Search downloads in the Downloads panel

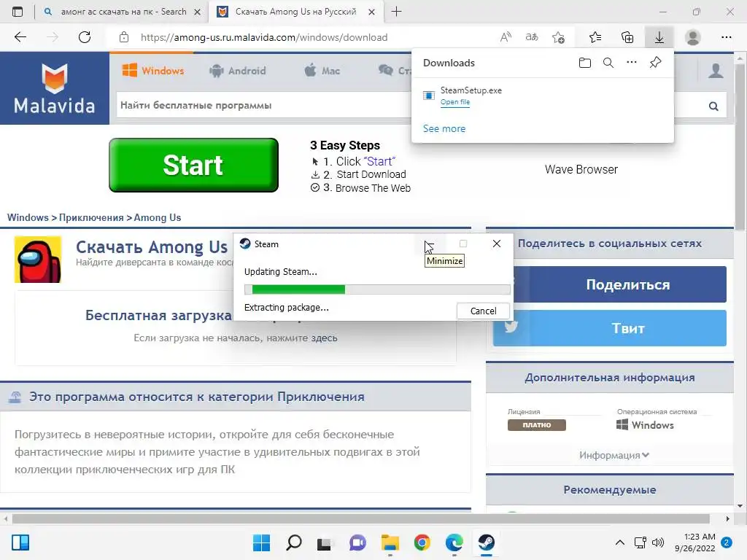(608, 63)
